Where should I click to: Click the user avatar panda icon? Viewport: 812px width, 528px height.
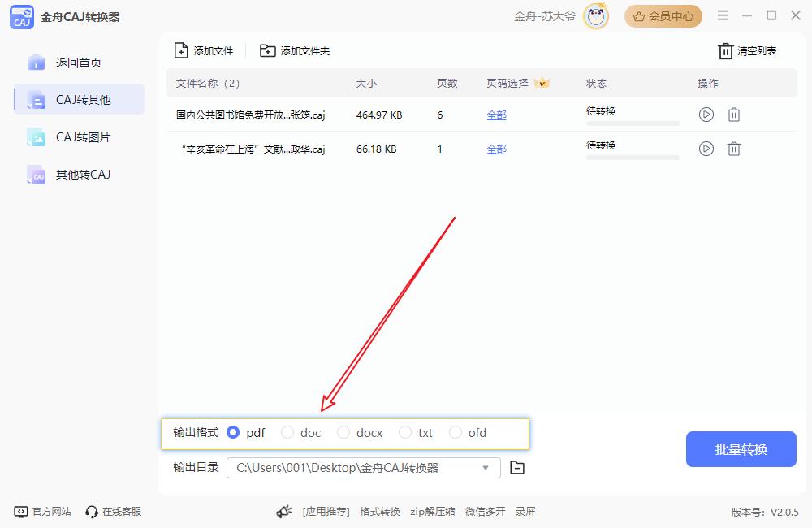point(596,16)
